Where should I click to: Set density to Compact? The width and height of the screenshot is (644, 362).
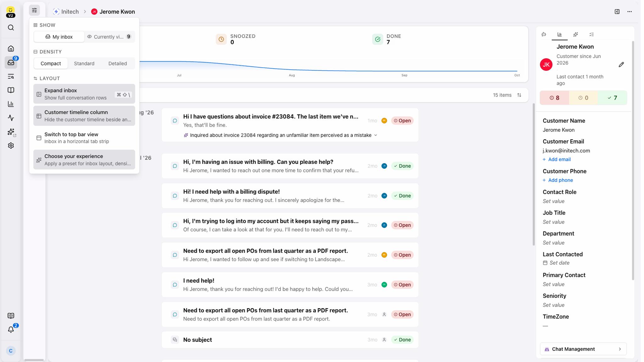[51, 64]
